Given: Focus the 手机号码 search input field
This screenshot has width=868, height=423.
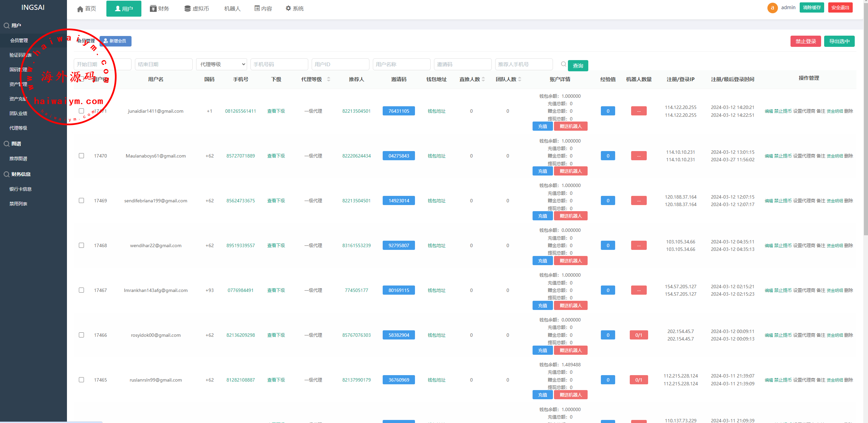Looking at the screenshot, I should (x=279, y=64).
